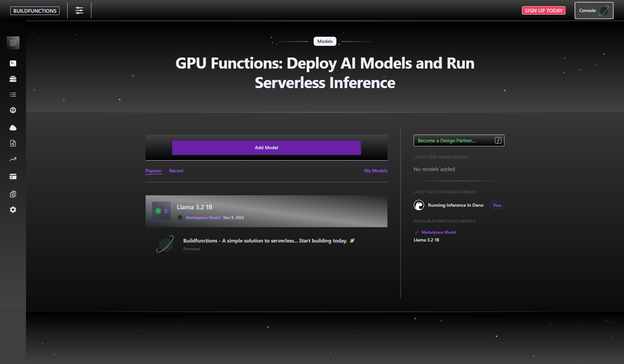The image size is (624, 364).
Task: Click the SIGN UP TODAY button
Action: [543, 10]
